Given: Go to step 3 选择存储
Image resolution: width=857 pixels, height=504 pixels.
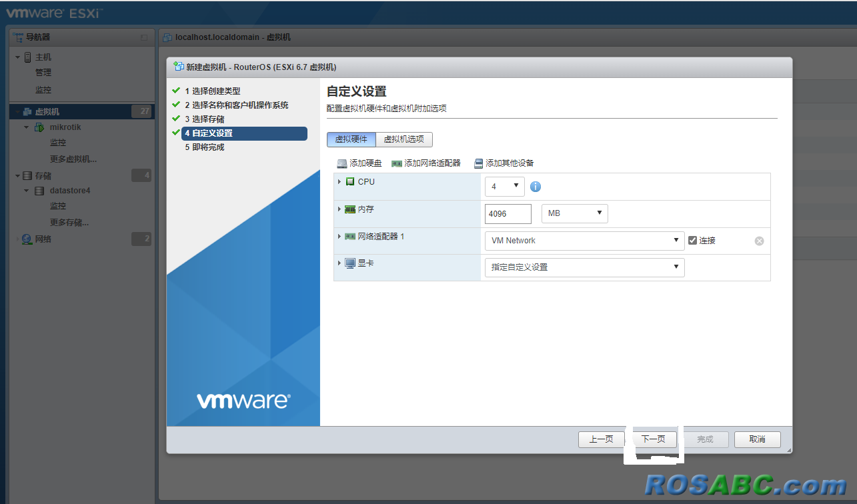Looking at the screenshot, I should [205, 119].
